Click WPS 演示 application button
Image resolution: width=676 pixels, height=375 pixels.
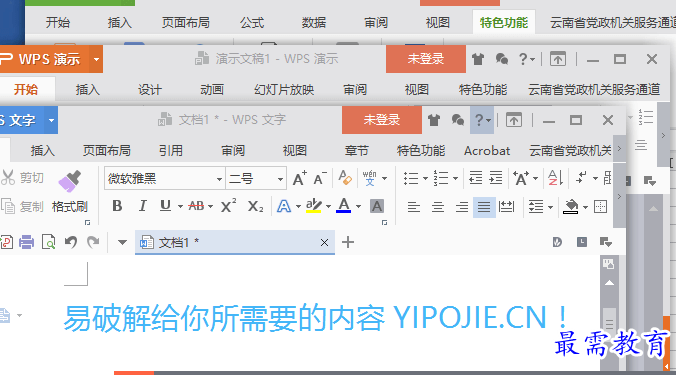(x=44, y=59)
